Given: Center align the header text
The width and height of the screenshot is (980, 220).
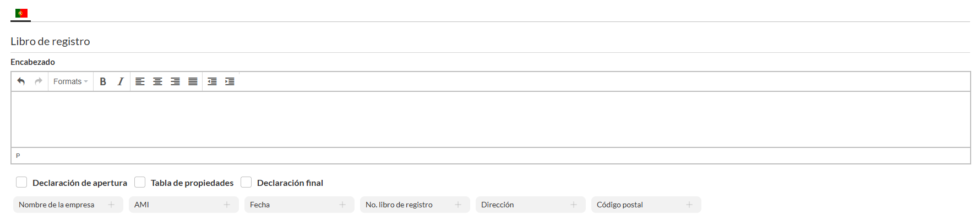Looking at the screenshot, I should tap(157, 81).
